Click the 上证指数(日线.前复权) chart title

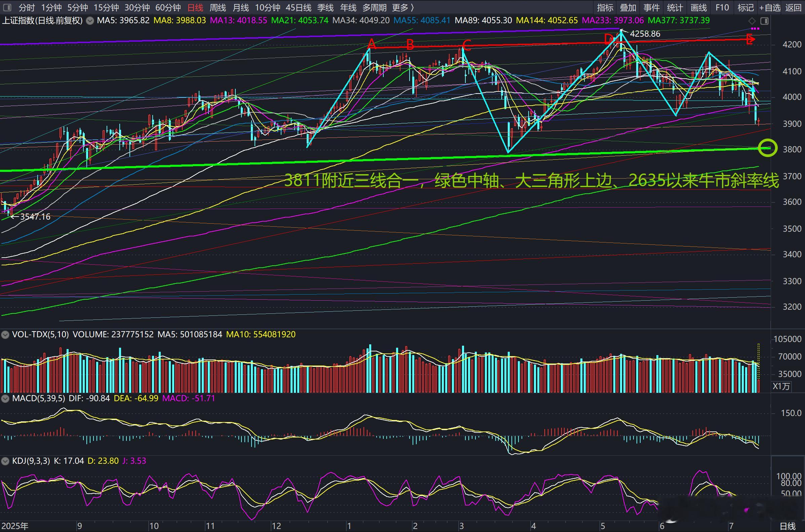pos(42,21)
